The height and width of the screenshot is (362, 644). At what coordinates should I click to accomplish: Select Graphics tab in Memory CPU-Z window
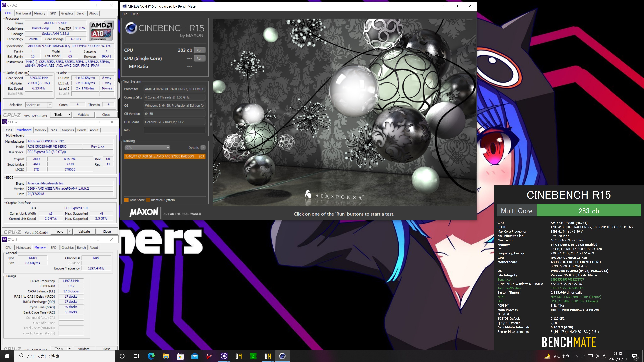point(67,248)
